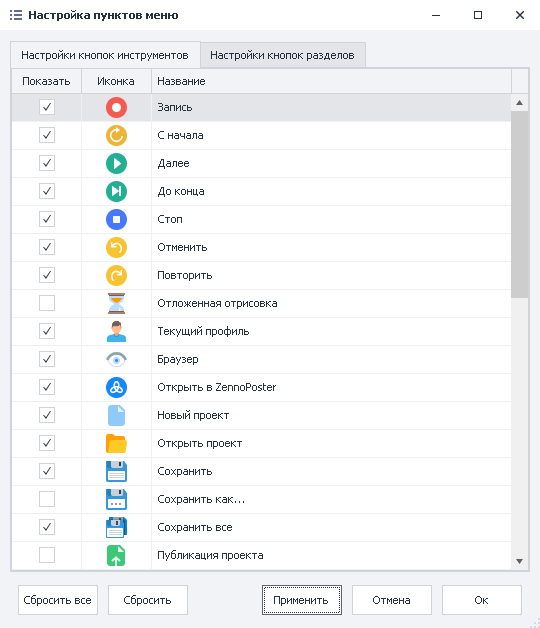
Task: Click the green Далее play icon
Action: [x=116, y=163]
